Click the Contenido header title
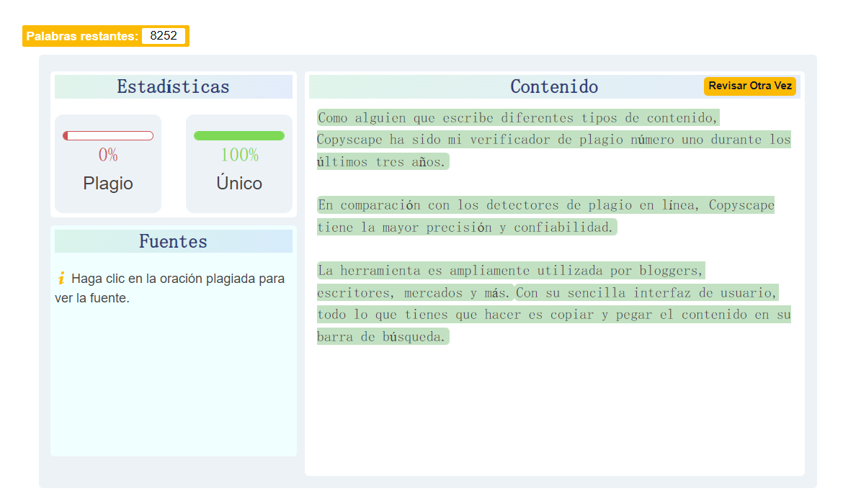The height and width of the screenshot is (504, 861). [554, 86]
